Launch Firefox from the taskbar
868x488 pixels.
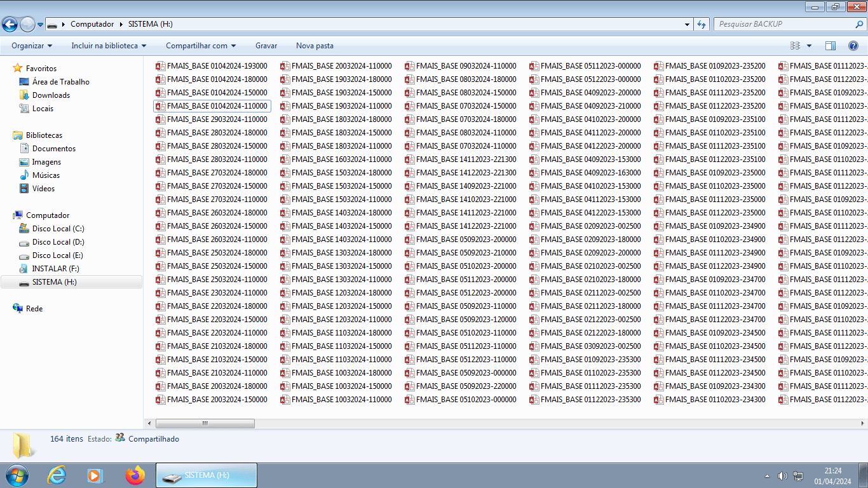135,475
